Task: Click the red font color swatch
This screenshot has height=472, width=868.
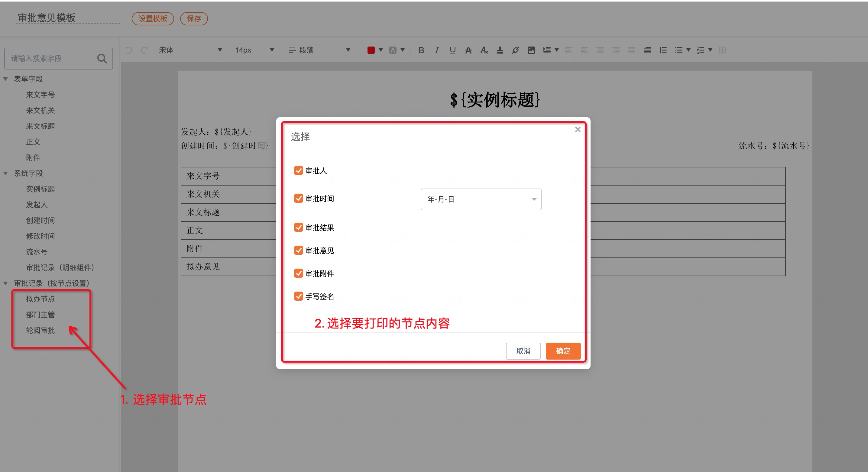Action: tap(371, 50)
